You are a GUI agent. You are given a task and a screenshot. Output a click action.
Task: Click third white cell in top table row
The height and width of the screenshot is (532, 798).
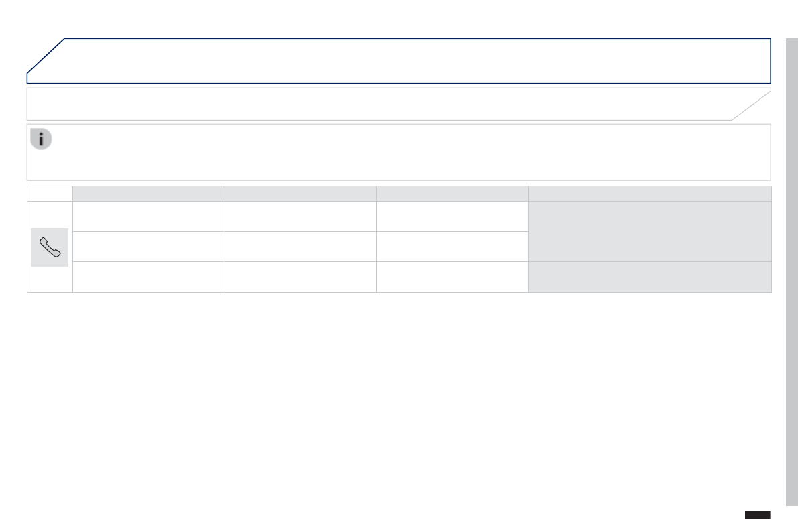[x=452, y=216]
